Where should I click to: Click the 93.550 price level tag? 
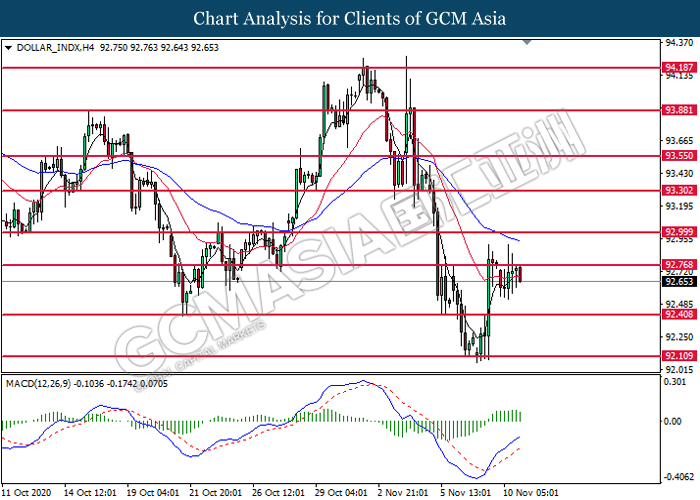pos(679,155)
